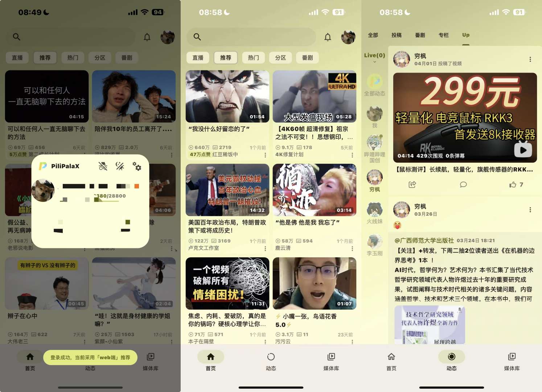The width and height of the screenshot is (542, 392).
Task: Open more options for 4K修复计划 video
Action: click(352, 155)
